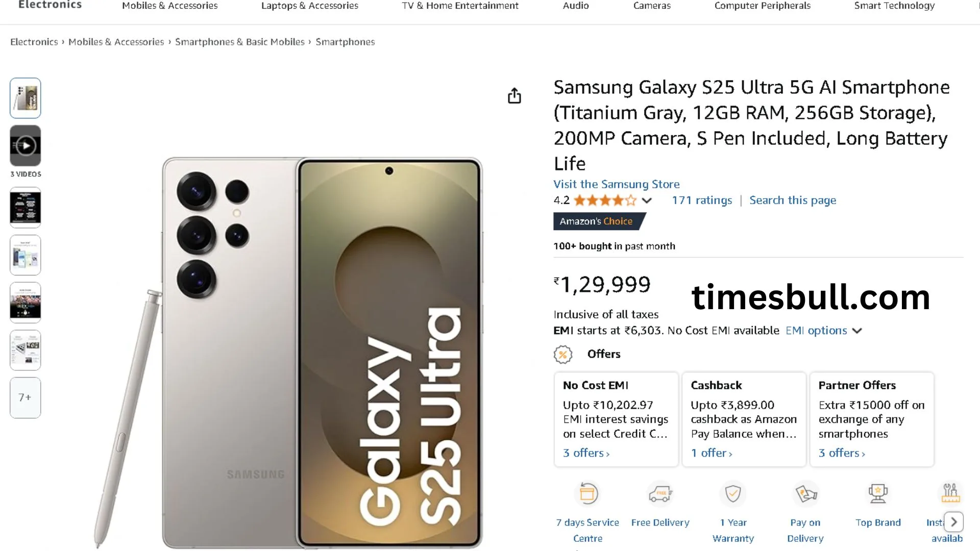Expand EMI options dropdown

click(x=823, y=331)
